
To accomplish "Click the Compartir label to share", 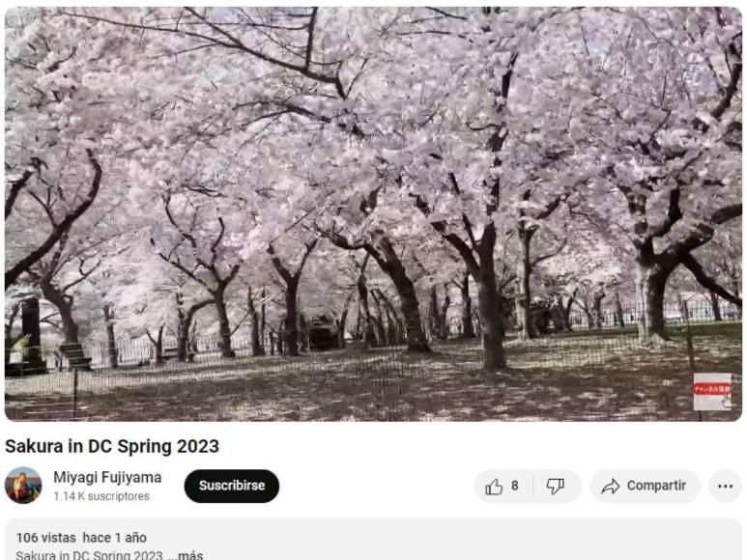I will point(656,486).
